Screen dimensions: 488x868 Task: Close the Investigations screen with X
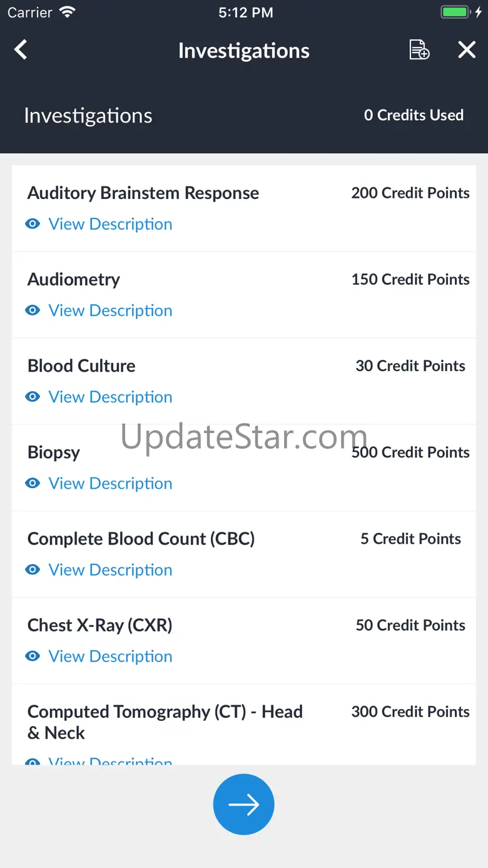pos(467,50)
